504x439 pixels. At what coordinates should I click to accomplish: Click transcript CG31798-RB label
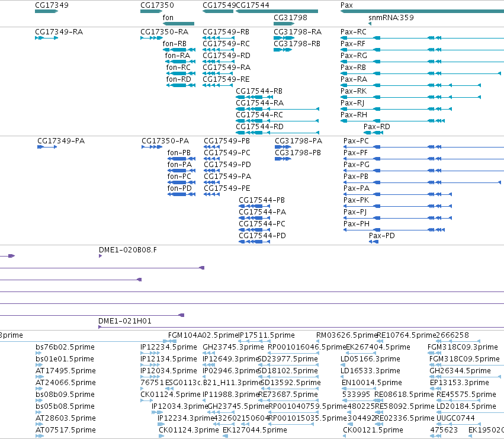297,44
